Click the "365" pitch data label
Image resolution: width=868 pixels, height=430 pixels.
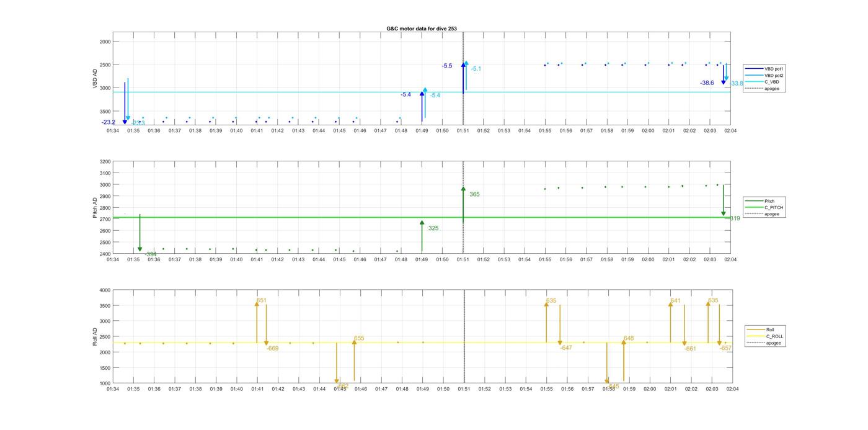click(x=474, y=194)
